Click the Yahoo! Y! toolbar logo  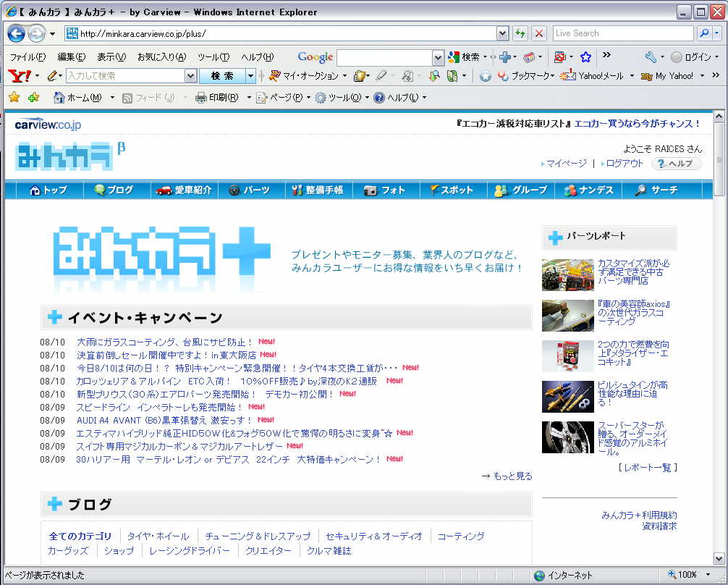pyautogui.click(x=20, y=76)
